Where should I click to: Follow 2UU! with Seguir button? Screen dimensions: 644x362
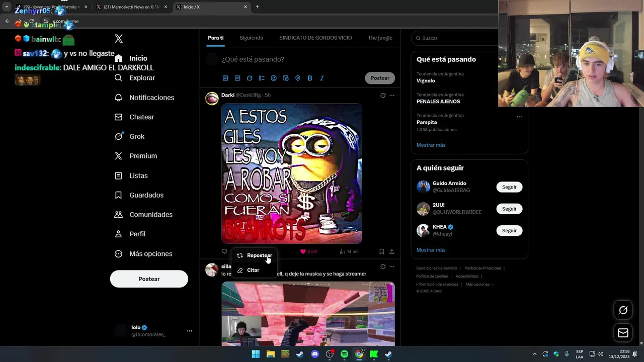[509, 209]
